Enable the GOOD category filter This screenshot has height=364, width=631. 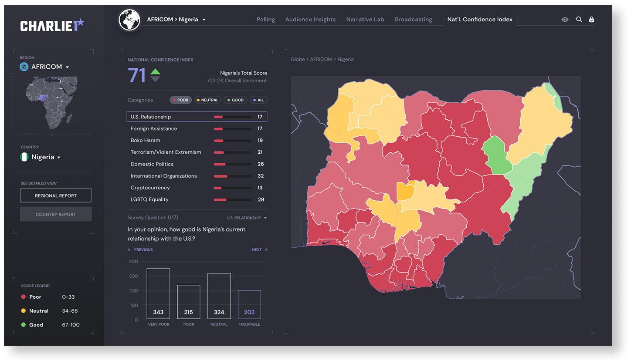click(235, 100)
